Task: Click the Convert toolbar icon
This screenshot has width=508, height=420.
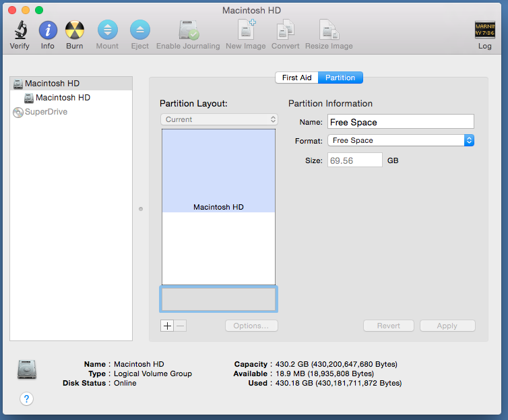Action: point(286,30)
